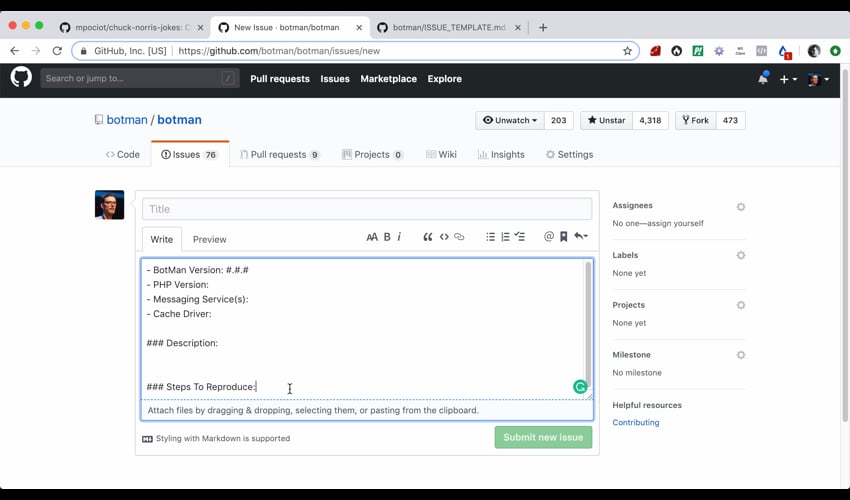Open Marketplace in top navigation
This screenshot has height=500, width=850.
pos(389,79)
